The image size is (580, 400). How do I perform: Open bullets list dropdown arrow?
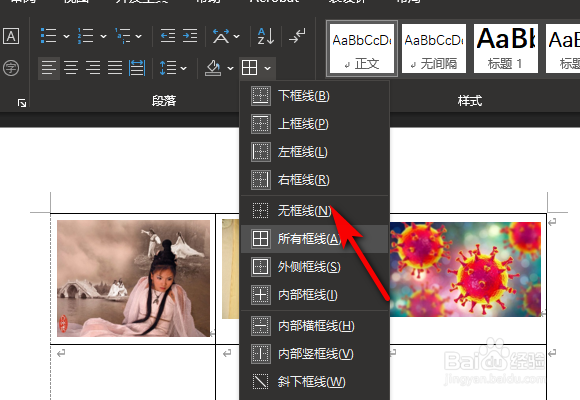click(x=66, y=36)
